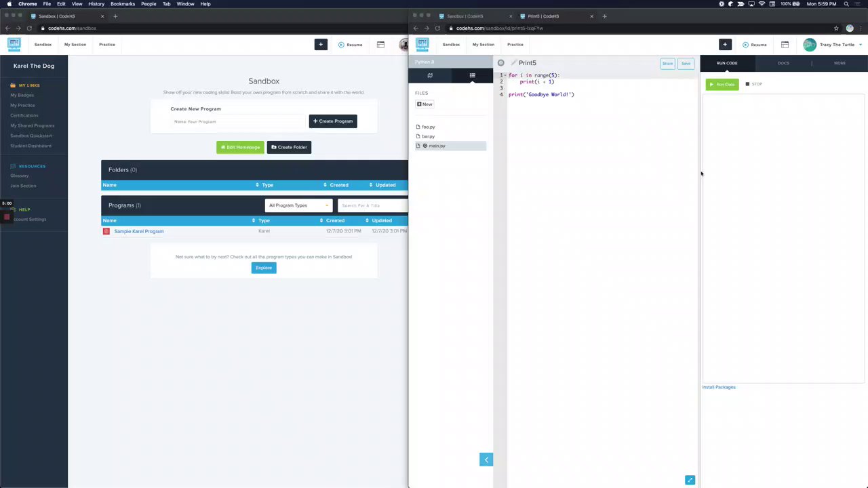
Task: Open the layout panel icon in right window navbar
Action: point(785,45)
